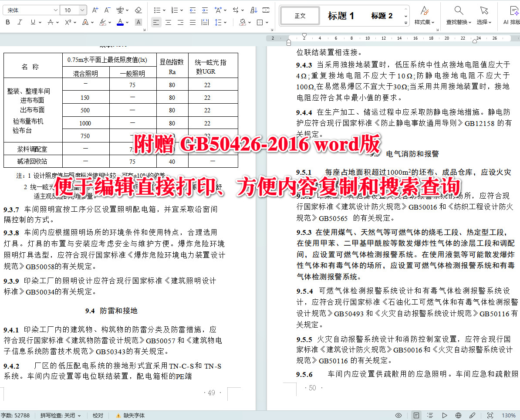Launch AI 排版 layout tool
Viewport: 520px width, 420px height.
pos(512,15)
